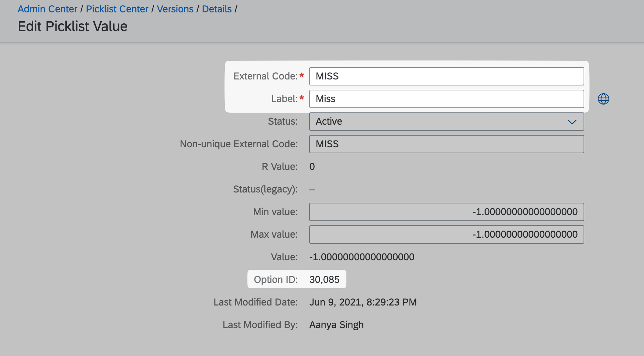Go to Picklist Center breadcrumb
Viewport: 644px width, 356px height.
(117, 9)
